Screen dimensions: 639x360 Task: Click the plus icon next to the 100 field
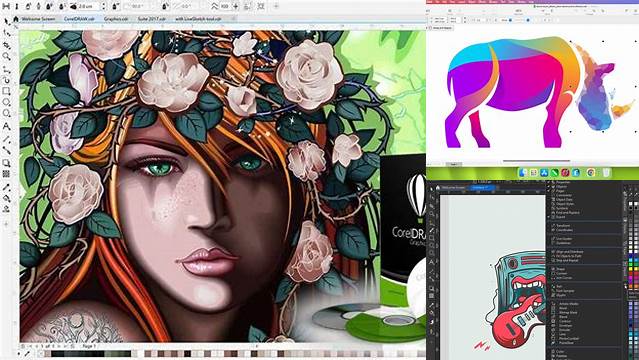coord(236,7)
